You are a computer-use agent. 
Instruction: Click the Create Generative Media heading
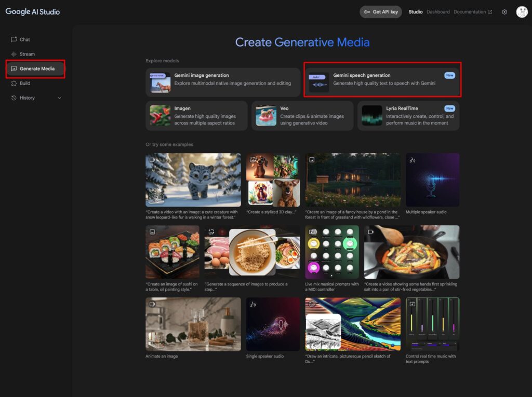(x=302, y=43)
